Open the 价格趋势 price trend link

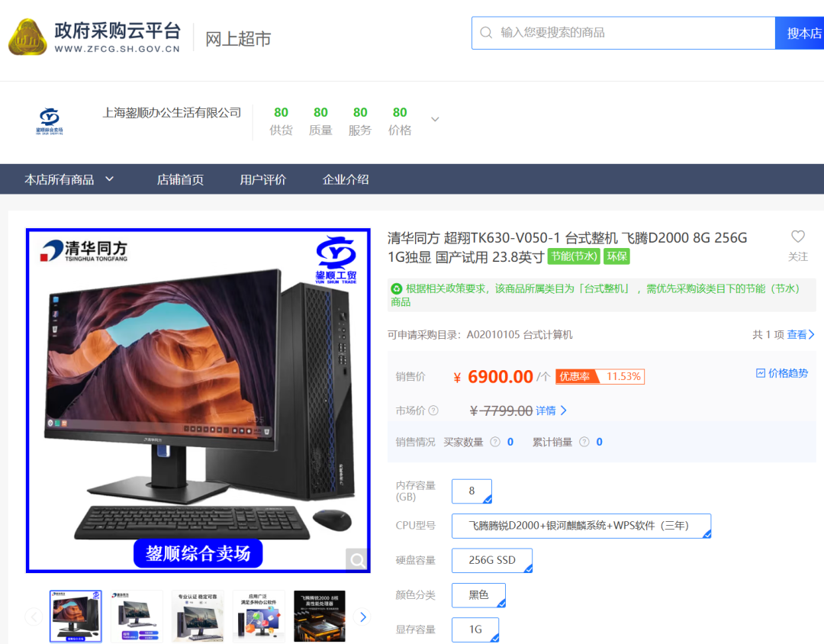pos(781,373)
